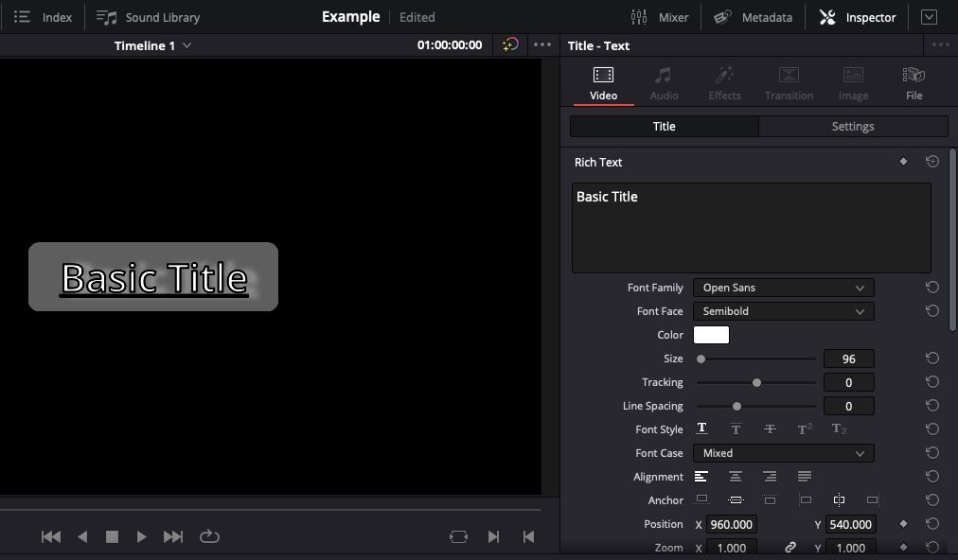958x560 pixels.
Task: Click the white text Color swatch
Action: pyautogui.click(x=711, y=335)
